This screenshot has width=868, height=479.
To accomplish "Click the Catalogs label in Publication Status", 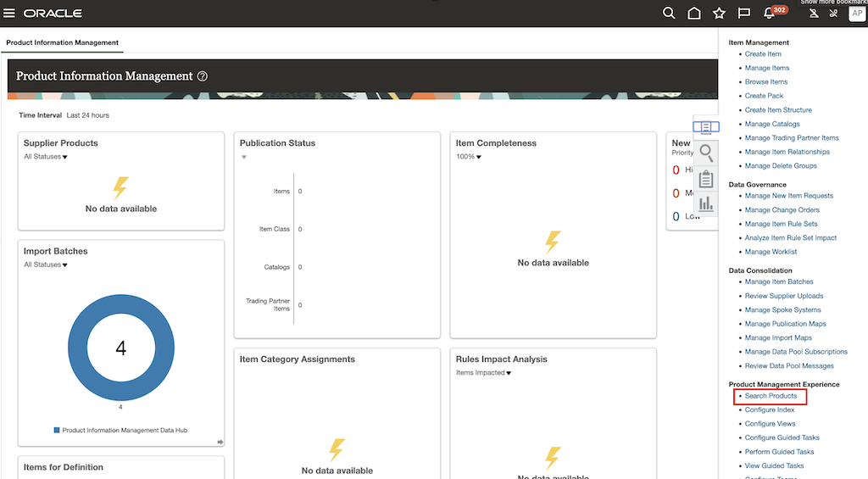I will 277,267.
